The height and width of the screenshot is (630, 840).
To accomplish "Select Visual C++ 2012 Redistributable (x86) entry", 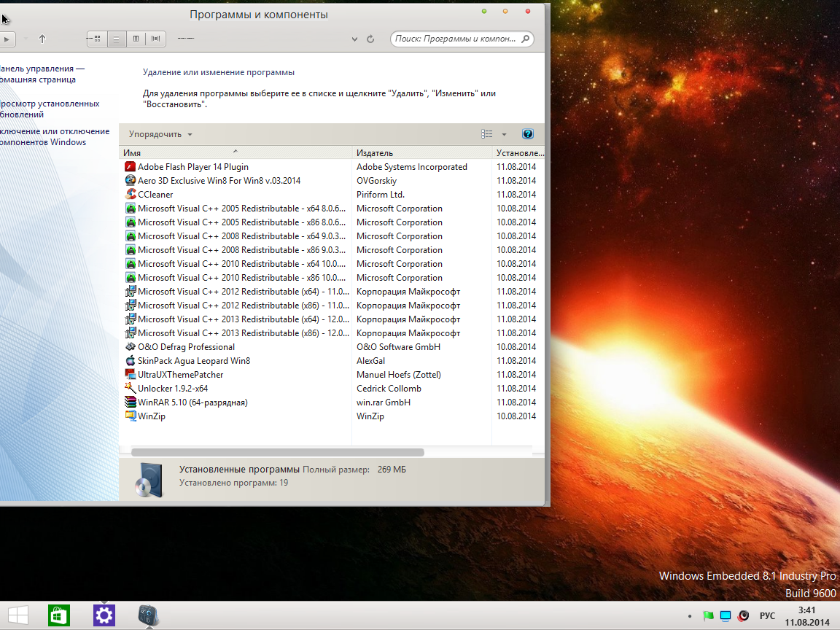I will [244, 306].
